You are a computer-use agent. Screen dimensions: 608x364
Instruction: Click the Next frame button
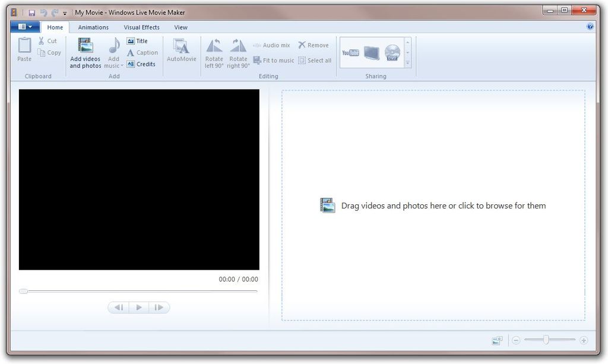click(159, 308)
